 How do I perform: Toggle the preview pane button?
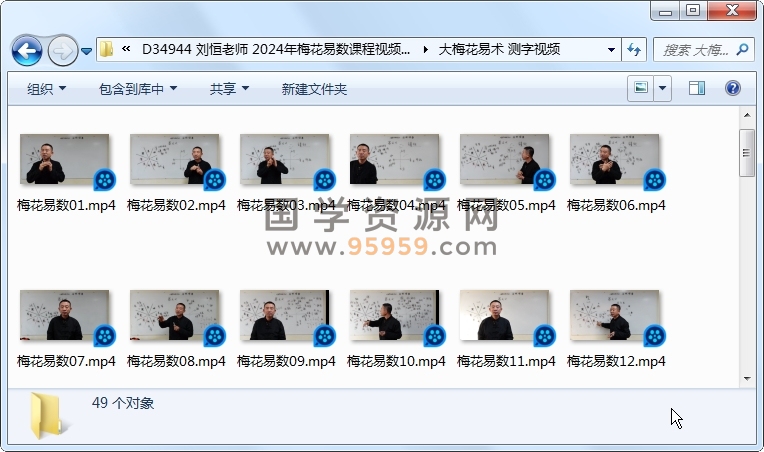coord(697,89)
